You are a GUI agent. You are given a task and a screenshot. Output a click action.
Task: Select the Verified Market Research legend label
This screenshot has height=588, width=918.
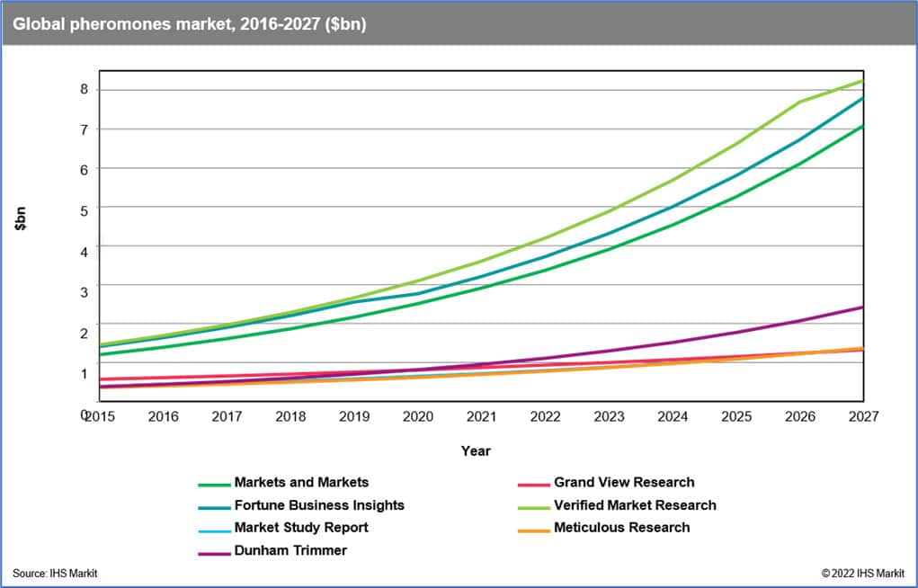(x=635, y=505)
